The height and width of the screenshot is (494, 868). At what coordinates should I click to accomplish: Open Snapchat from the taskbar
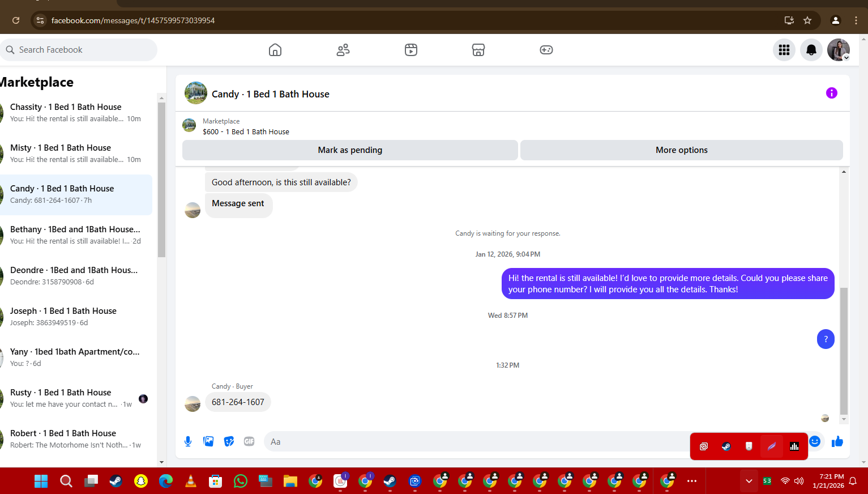coord(141,482)
